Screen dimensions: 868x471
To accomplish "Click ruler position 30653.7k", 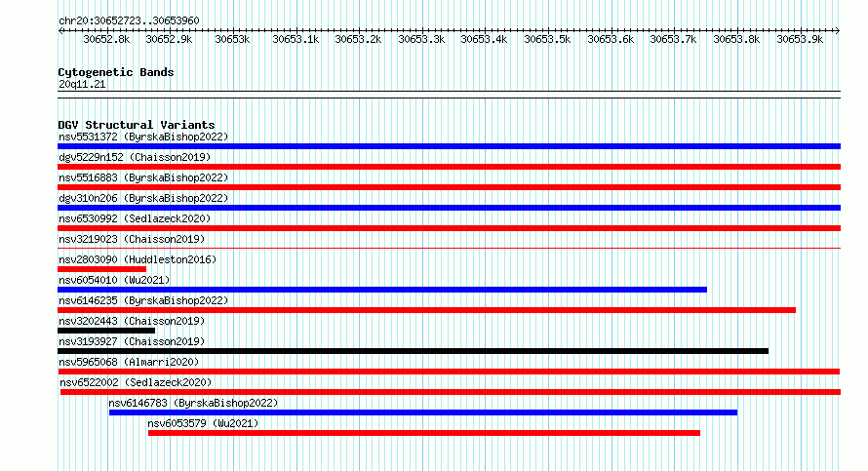I will (673, 39).
